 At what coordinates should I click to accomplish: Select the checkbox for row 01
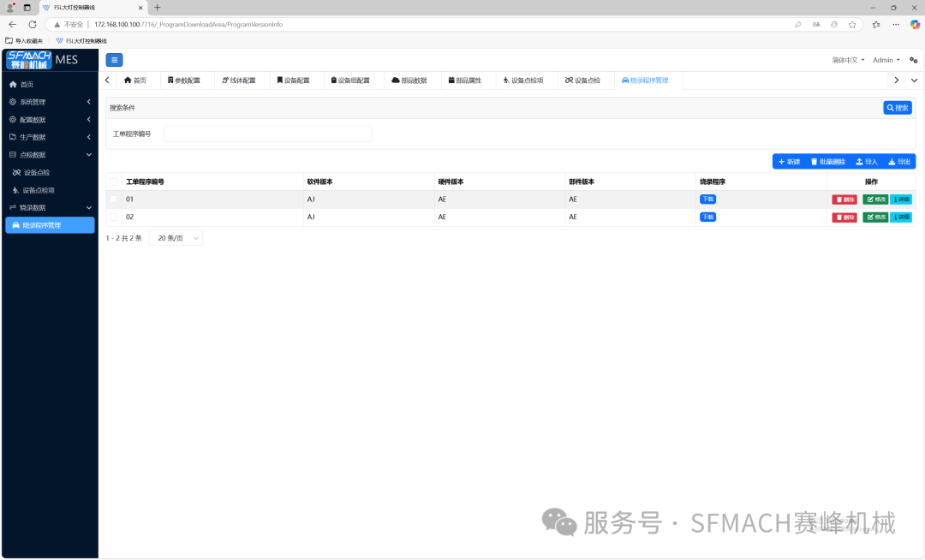[113, 200]
